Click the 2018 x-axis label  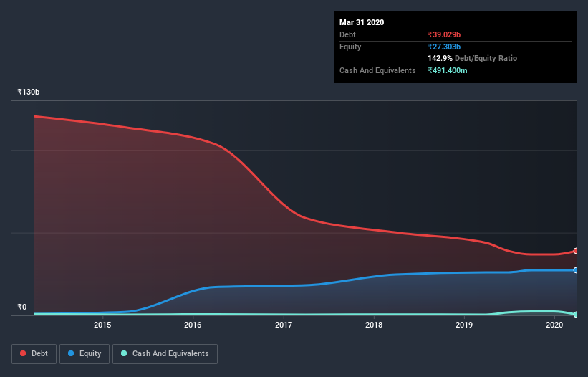(x=374, y=325)
